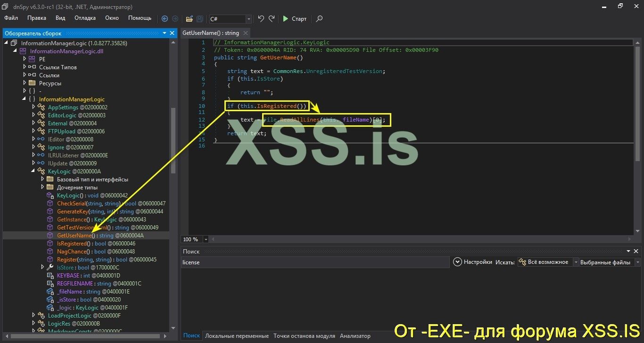The image size is (644, 343).
Task: Expand the Базовый тип и интерфейсы folder
Action: (42, 179)
